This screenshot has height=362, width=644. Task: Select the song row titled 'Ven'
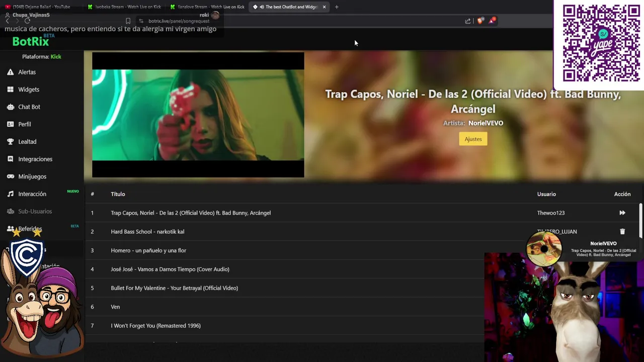(362, 307)
